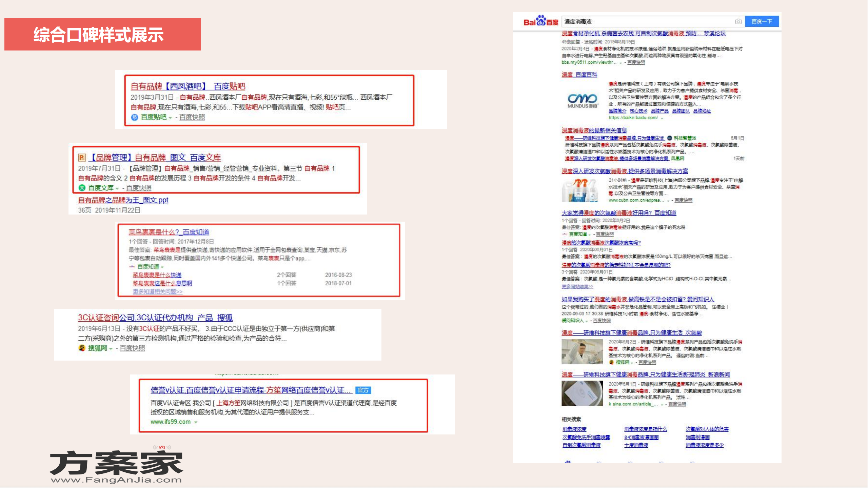Expand dropdown arrow next to bbs.my0511.com

[621, 63]
